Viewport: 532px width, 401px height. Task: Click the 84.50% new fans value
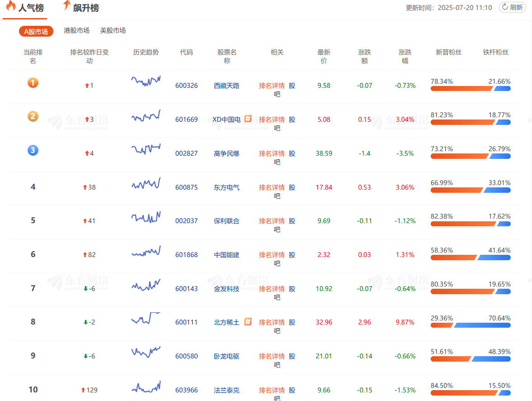442,386
